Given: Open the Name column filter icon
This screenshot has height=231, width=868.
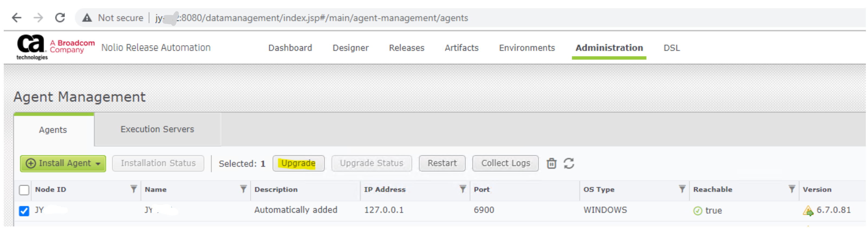Looking at the screenshot, I should click(x=243, y=189).
